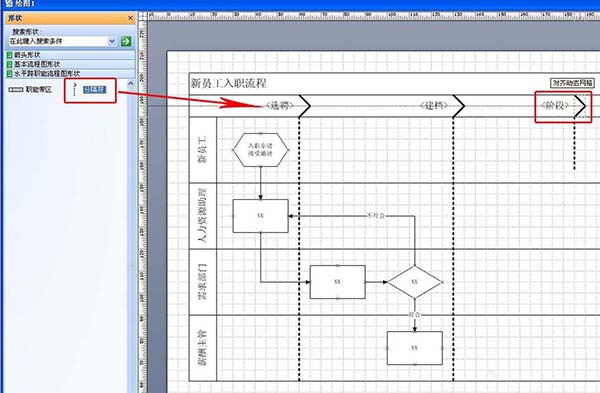
Task: Select the 需求部门 lane header
Action: coord(203,282)
